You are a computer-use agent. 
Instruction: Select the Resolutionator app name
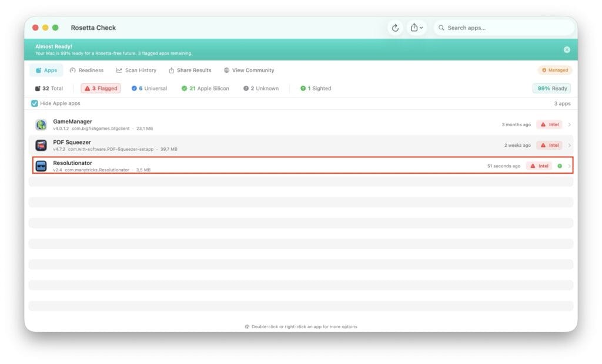pyautogui.click(x=72, y=163)
